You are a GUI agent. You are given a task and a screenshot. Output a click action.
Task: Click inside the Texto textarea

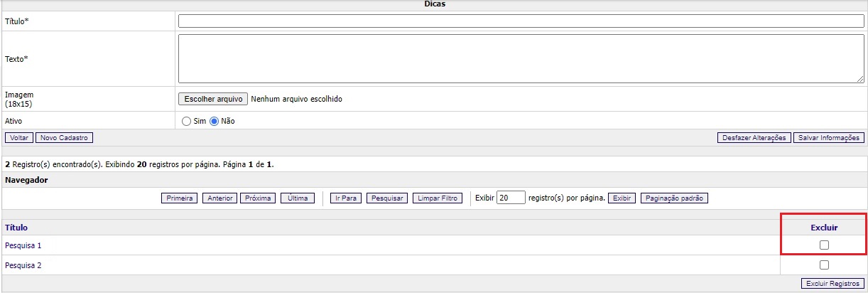[521, 58]
